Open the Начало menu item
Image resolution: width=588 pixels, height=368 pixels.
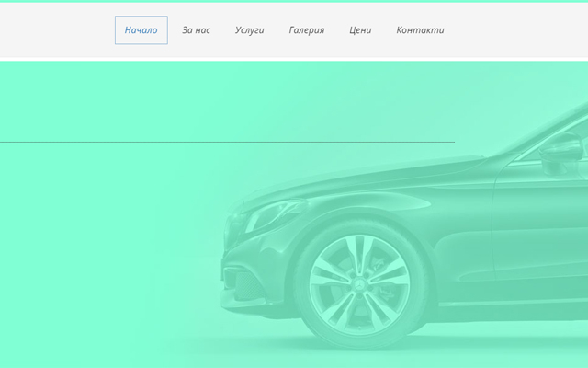point(141,30)
